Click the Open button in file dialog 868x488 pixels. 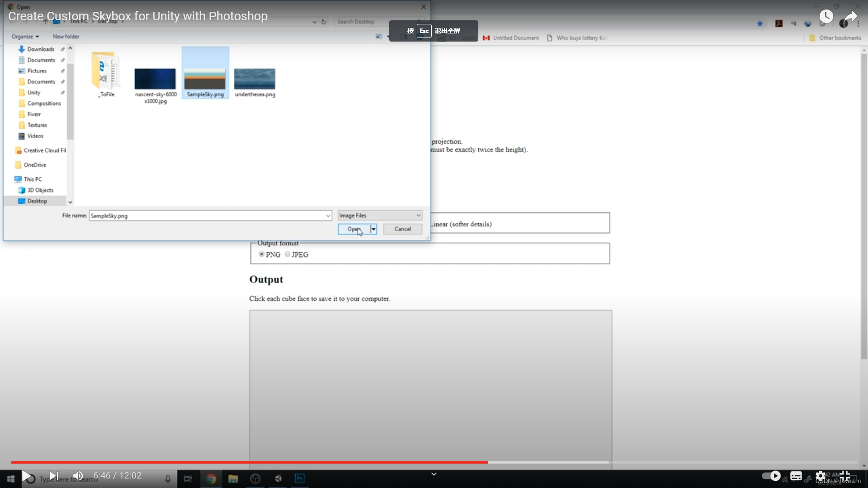pyautogui.click(x=354, y=229)
